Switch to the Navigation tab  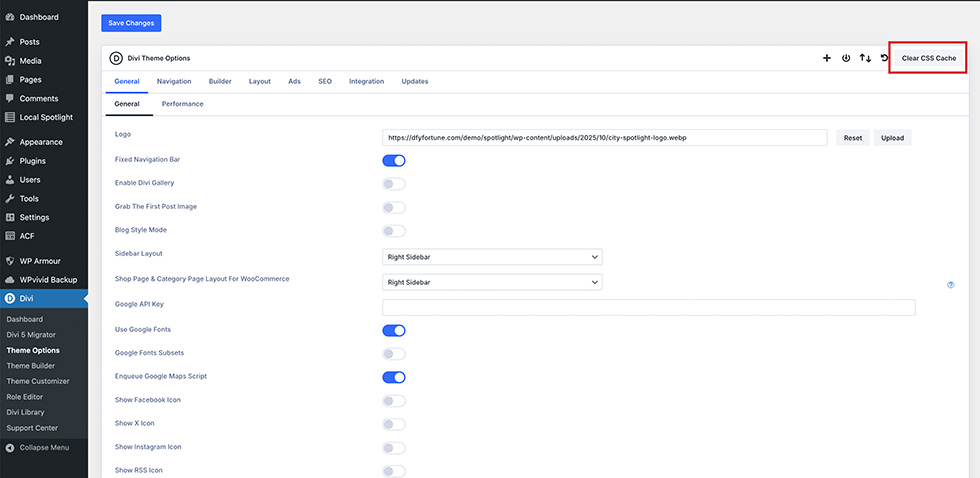point(174,81)
